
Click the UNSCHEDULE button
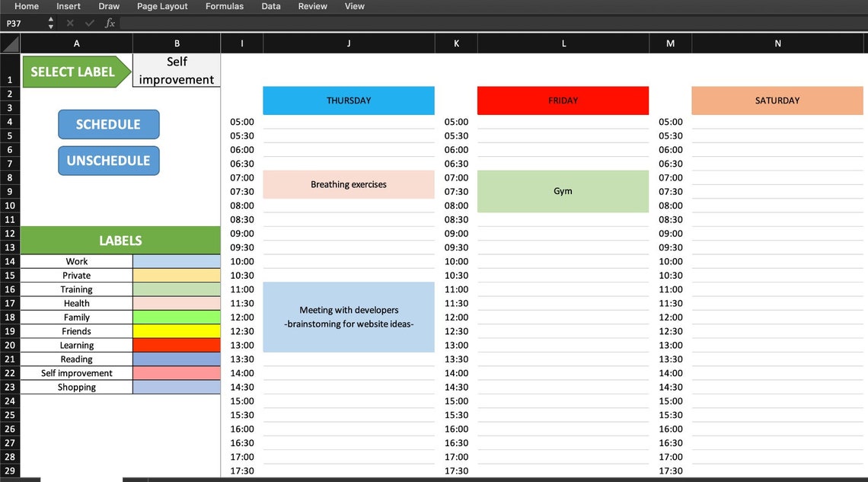(x=108, y=161)
